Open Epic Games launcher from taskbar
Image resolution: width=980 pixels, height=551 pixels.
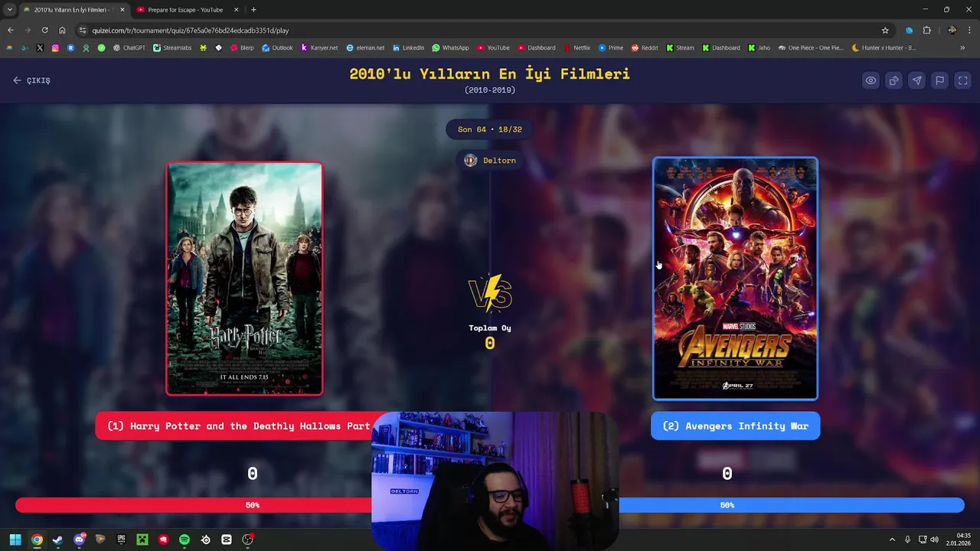[121, 540]
